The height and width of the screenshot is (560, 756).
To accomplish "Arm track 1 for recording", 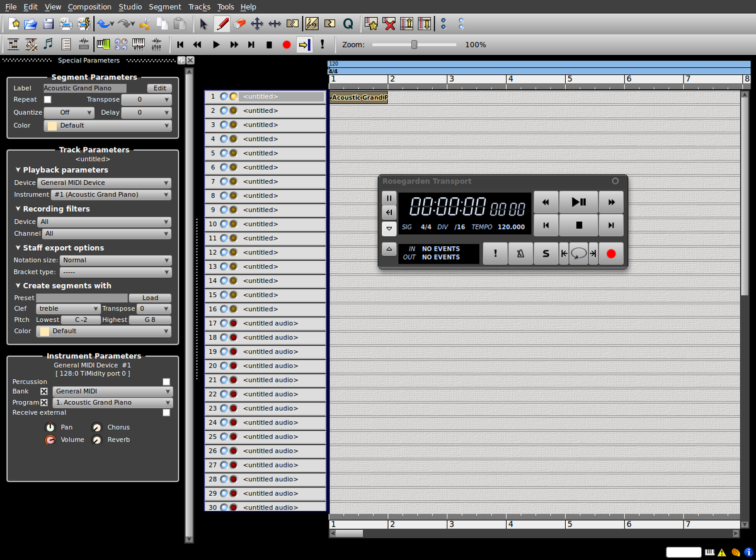I will coord(233,96).
